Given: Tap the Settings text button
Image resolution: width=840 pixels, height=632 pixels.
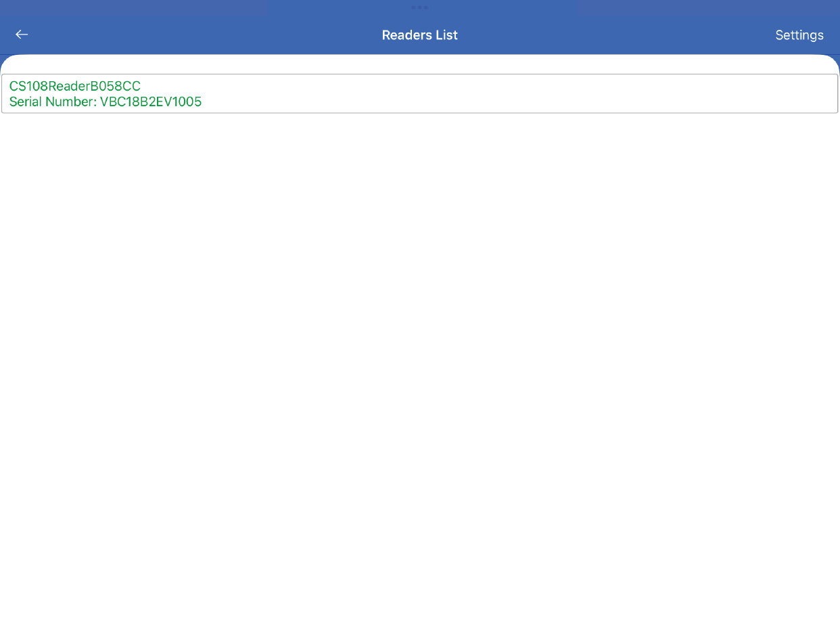Looking at the screenshot, I should point(799,35).
